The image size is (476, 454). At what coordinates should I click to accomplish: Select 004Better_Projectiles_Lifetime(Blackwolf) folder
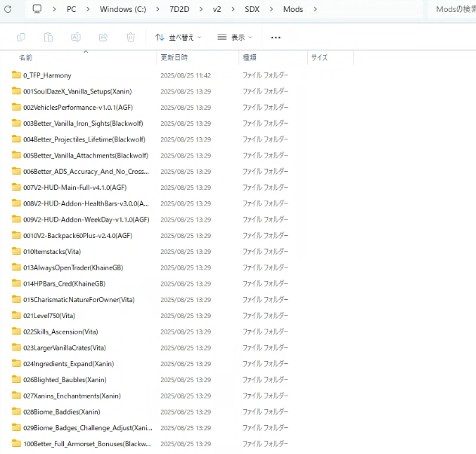coord(84,139)
